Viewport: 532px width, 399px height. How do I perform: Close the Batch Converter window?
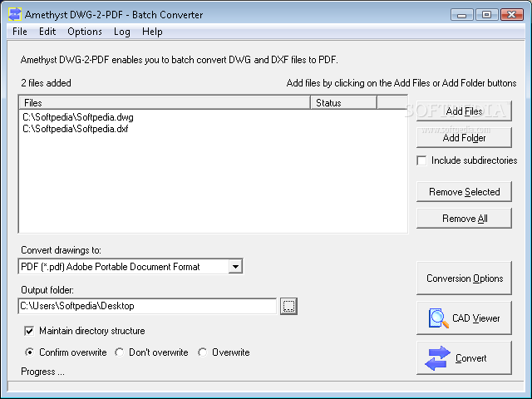pyautogui.click(x=512, y=15)
